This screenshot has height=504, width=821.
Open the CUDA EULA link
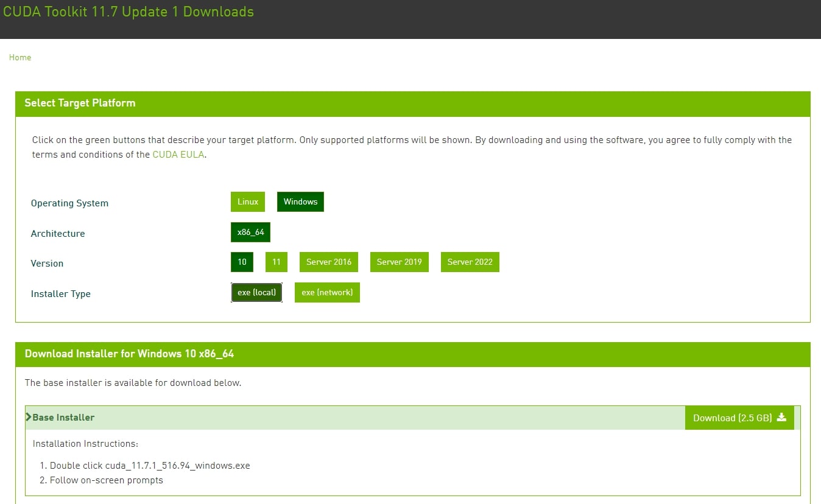179,155
